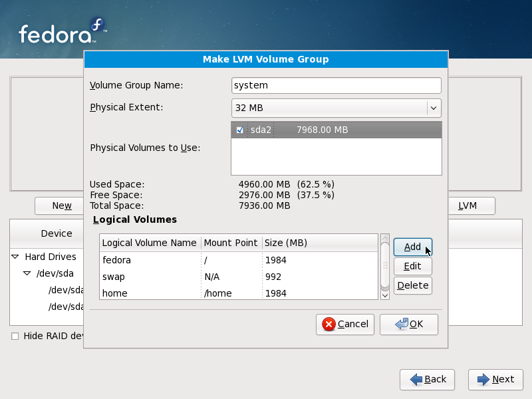Cancel the volume group dialog

[345, 325]
